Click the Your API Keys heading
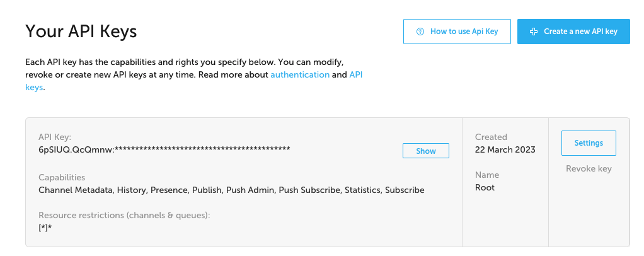The image size is (644, 256). tap(81, 31)
